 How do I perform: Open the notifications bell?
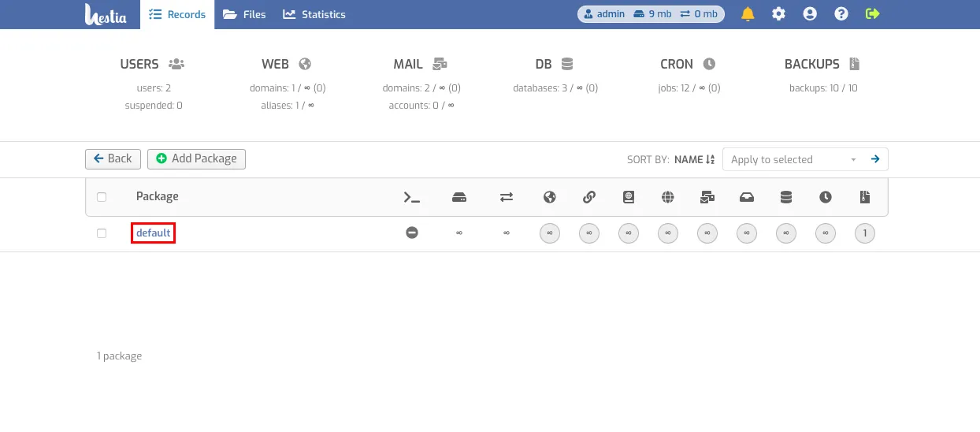[x=748, y=14]
